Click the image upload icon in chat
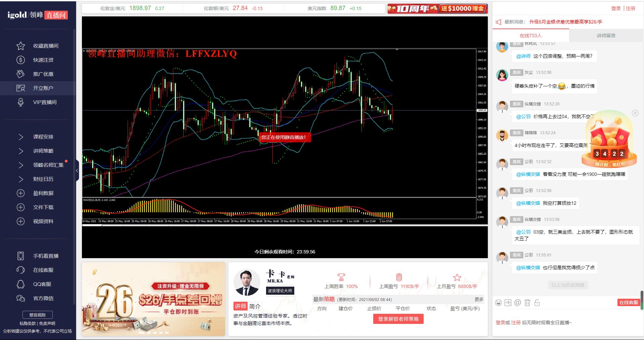This screenshot has width=644, height=340. click(508, 303)
